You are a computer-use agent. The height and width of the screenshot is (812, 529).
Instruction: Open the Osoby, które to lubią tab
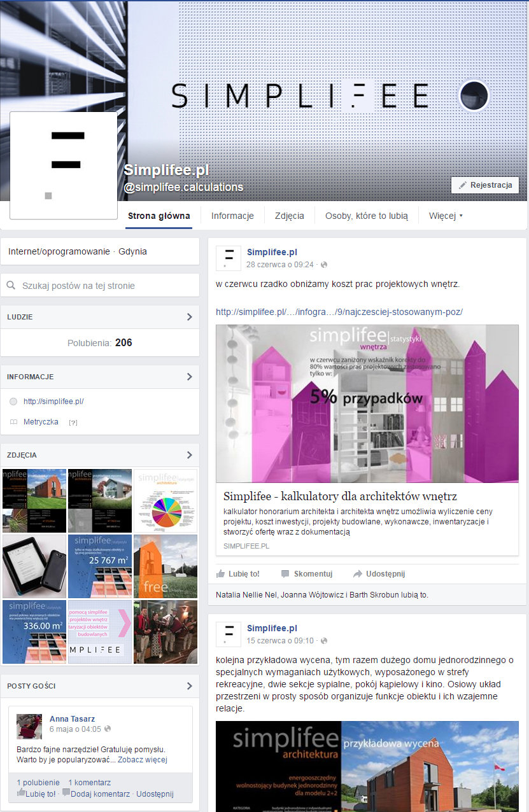(x=366, y=216)
